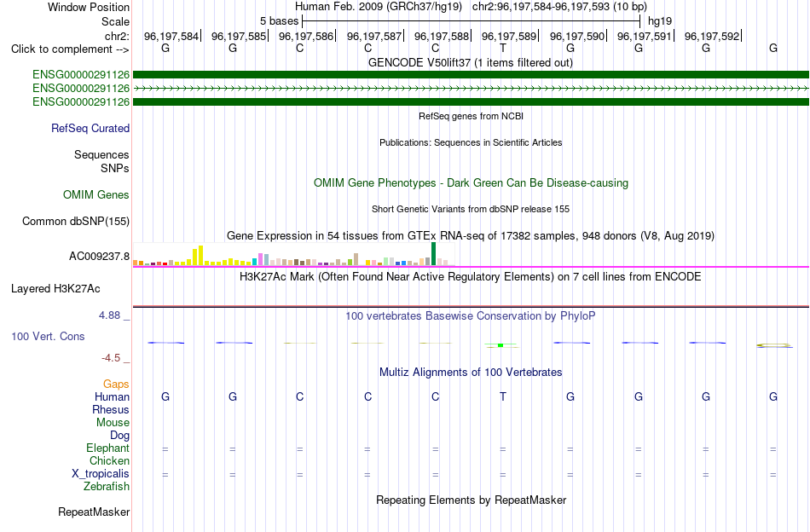Click the T base in the Human alignment row
The image size is (810, 532).
[x=503, y=396]
